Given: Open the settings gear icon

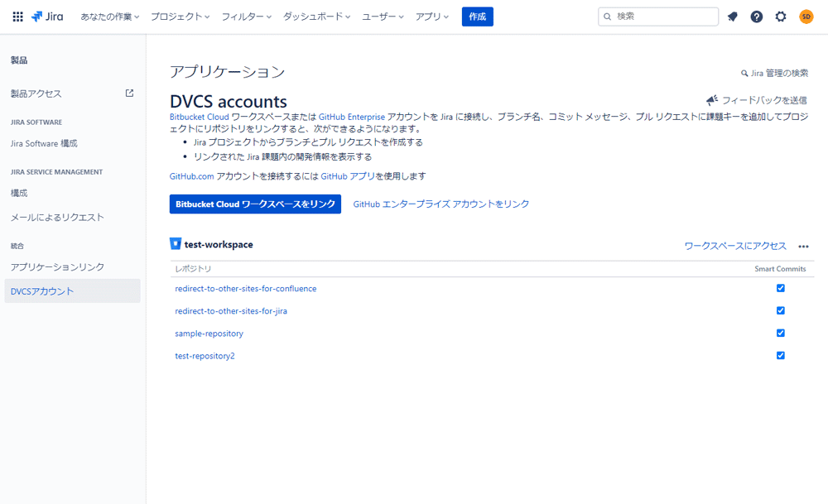Looking at the screenshot, I should click(781, 17).
